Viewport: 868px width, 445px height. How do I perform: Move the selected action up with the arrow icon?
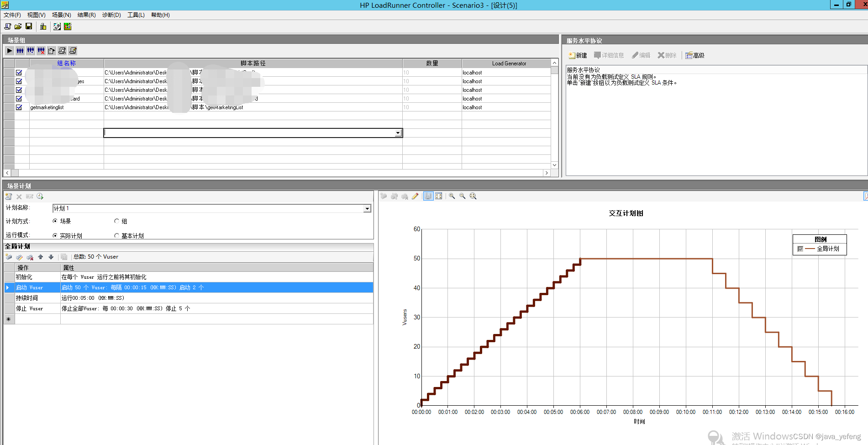coord(41,257)
